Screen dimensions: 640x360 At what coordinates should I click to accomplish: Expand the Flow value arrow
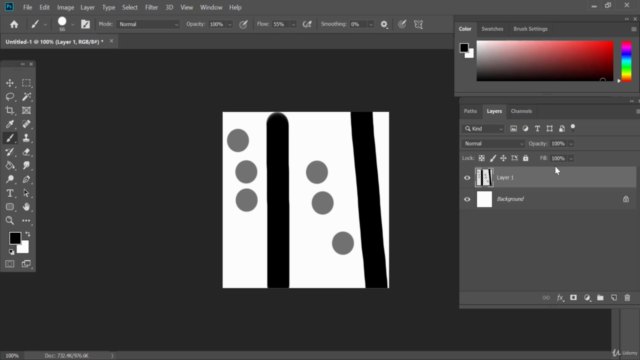(x=293, y=24)
